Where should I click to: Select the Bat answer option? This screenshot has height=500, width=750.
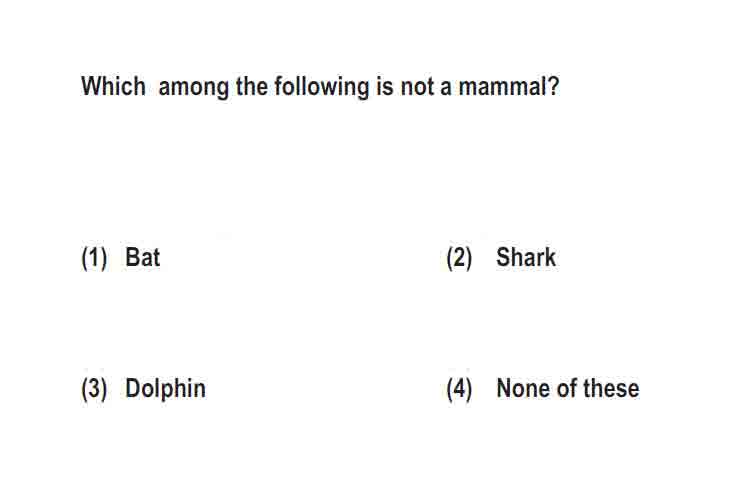143,257
